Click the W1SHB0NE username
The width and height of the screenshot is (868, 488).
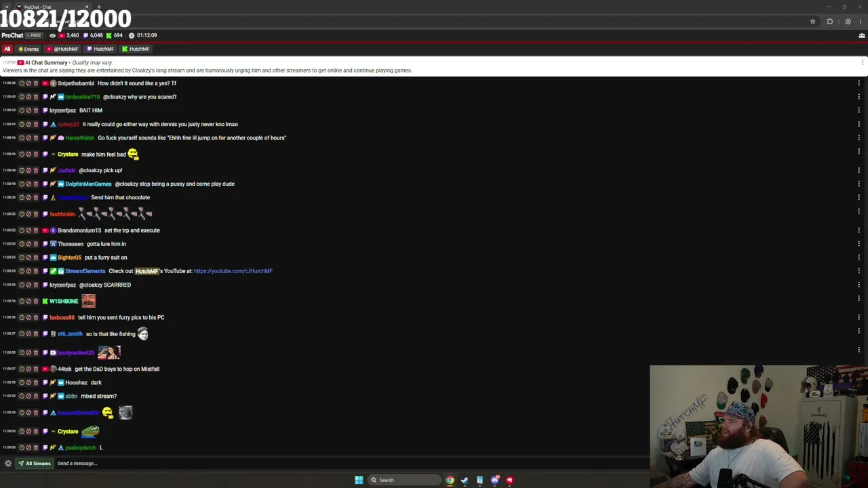(x=64, y=301)
